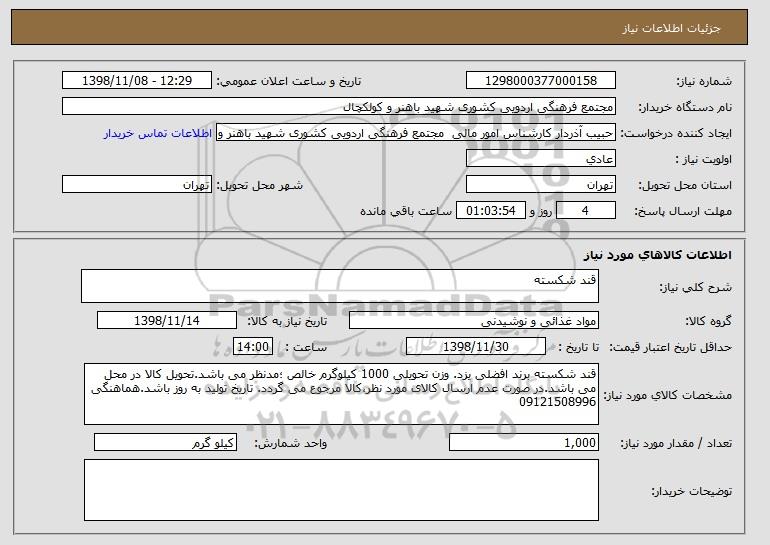
Task: Click the delivery province field تهران
Action: [x=541, y=185]
